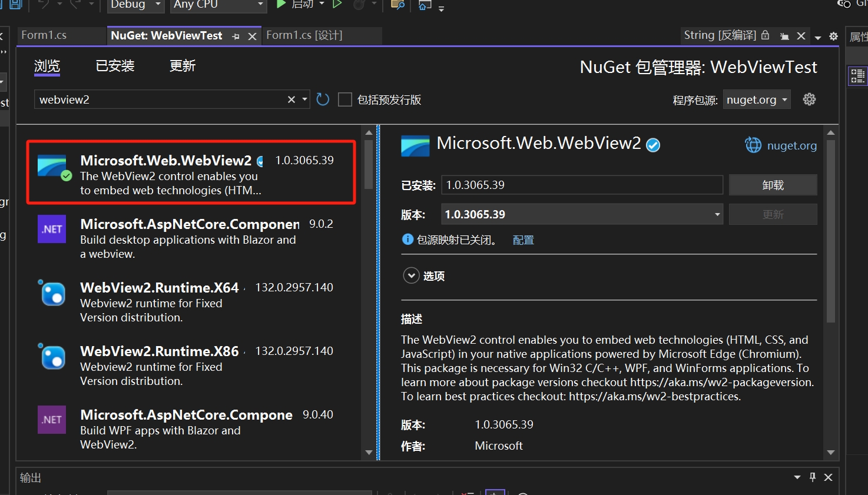This screenshot has height=495, width=868.
Task: Click the Find in Files toolbar icon
Action: coord(398,5)
